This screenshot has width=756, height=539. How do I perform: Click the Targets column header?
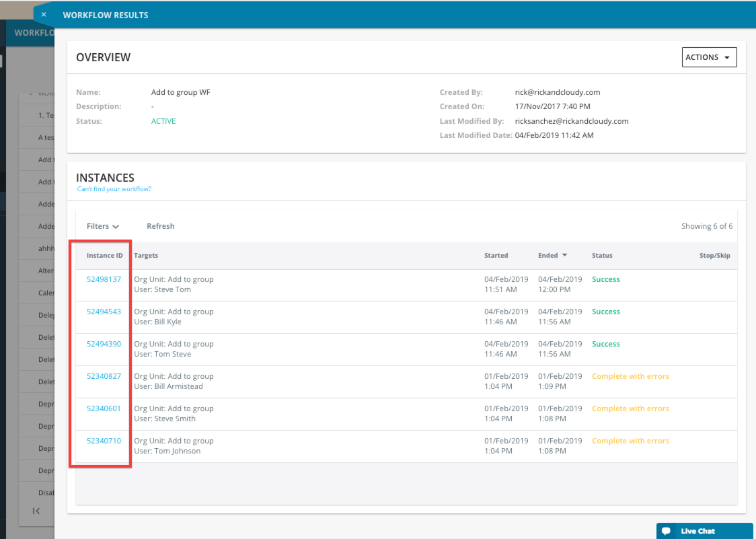146,256
